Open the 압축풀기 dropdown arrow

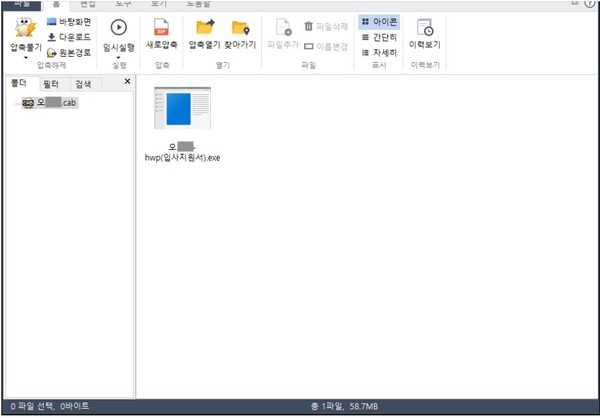(26, 58)
